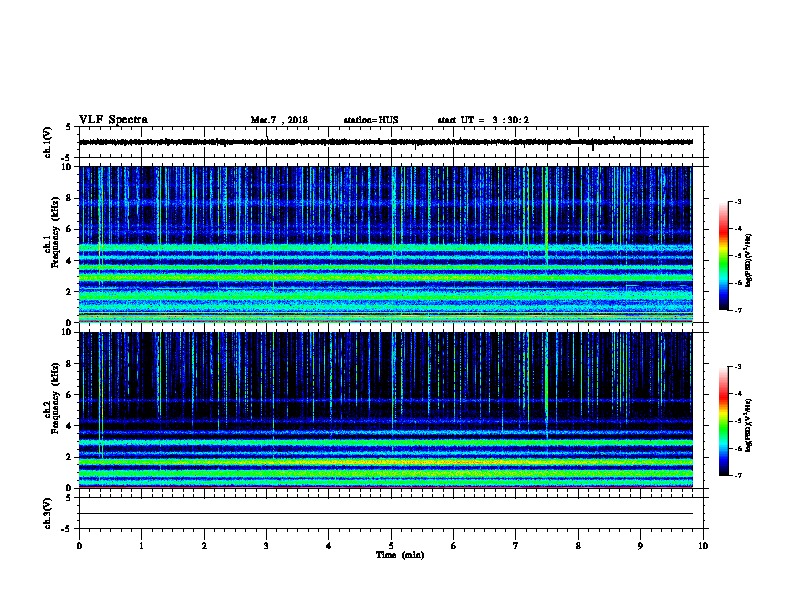Click the 'ch.1(V)' waveform axis label
This screenshot has height=612, width=792.
(48, 142)
